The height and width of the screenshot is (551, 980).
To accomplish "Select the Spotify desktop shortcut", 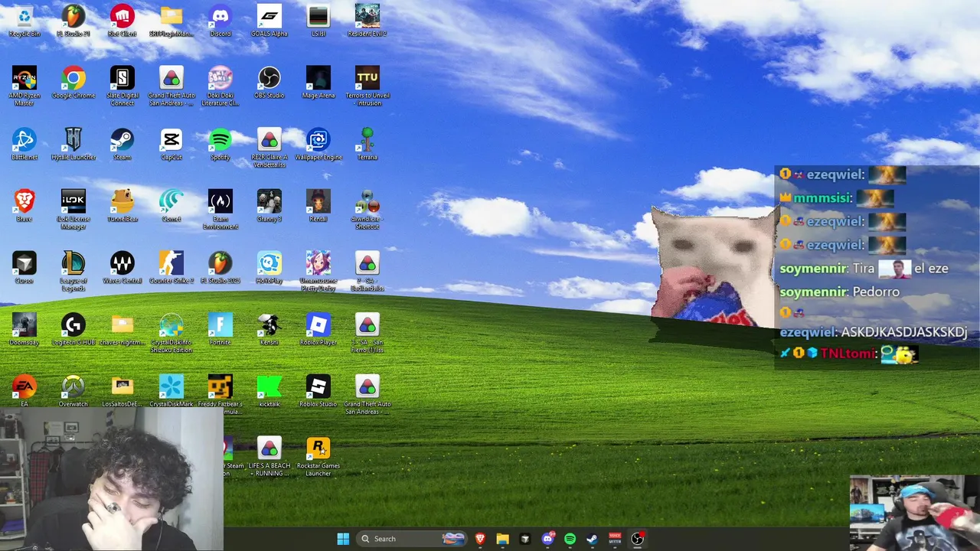I will click(220, 144).
